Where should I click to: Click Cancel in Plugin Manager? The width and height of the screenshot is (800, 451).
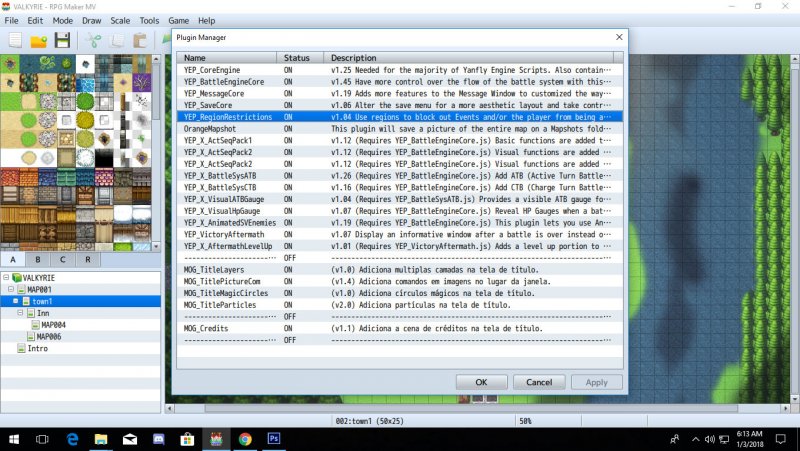click(539, 382)
